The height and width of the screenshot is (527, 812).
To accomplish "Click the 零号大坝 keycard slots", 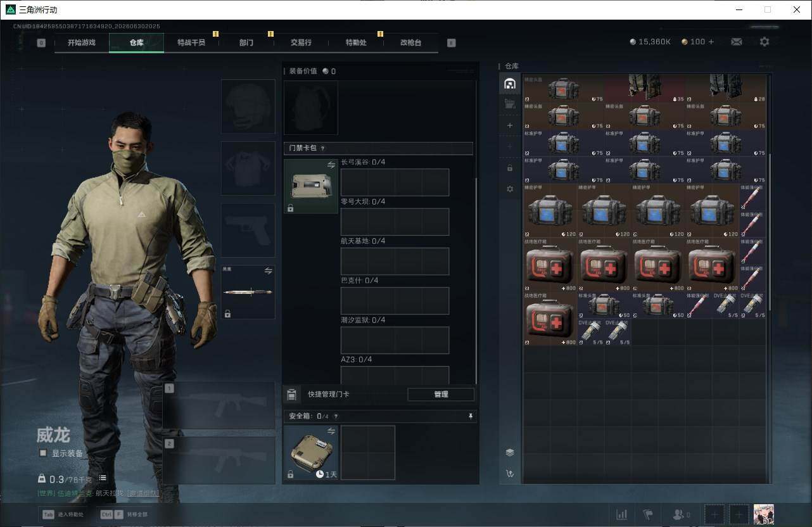I will point(395,222).
